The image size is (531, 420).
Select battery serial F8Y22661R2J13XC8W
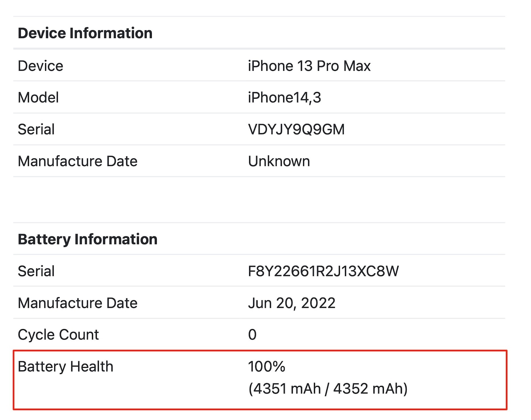(323, 271)
